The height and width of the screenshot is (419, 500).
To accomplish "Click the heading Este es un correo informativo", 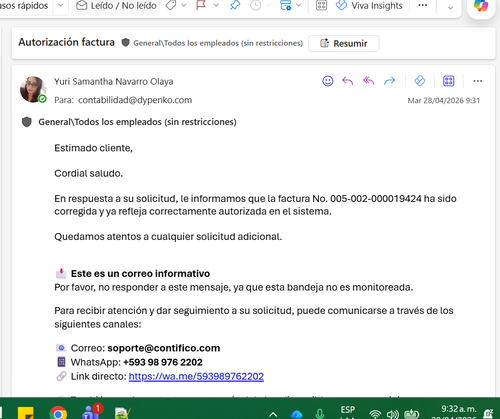I will pyautogui.click(x=140, y=274).
